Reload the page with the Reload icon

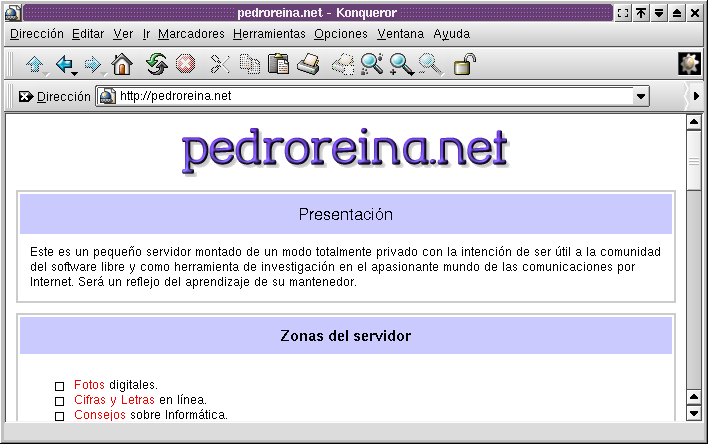[x=156, y=65]
